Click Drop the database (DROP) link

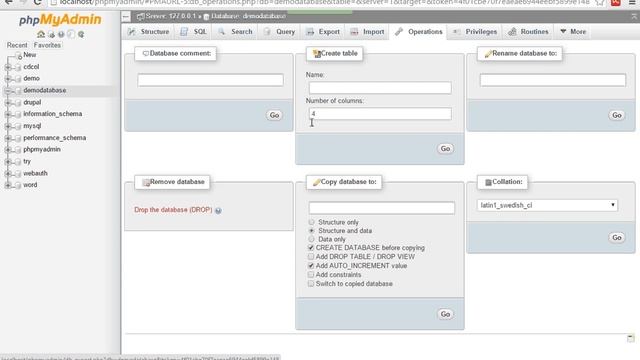click(x=173, y=210)
